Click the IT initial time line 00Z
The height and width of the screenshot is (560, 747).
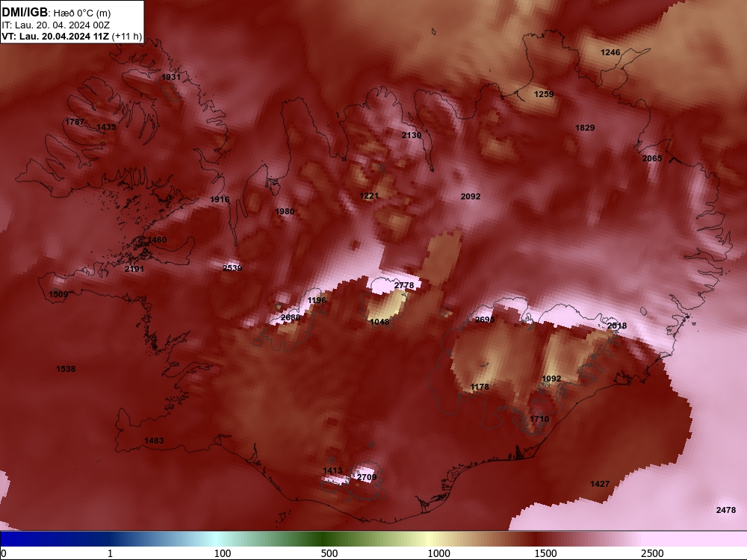(x=56, y=25)
